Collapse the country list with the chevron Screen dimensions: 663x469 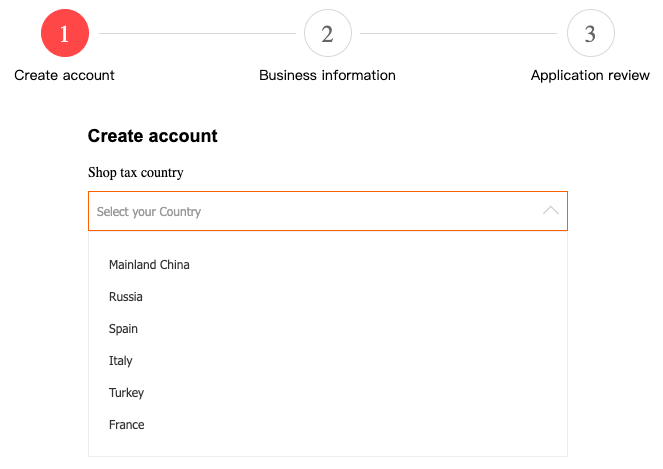point(550,211)
